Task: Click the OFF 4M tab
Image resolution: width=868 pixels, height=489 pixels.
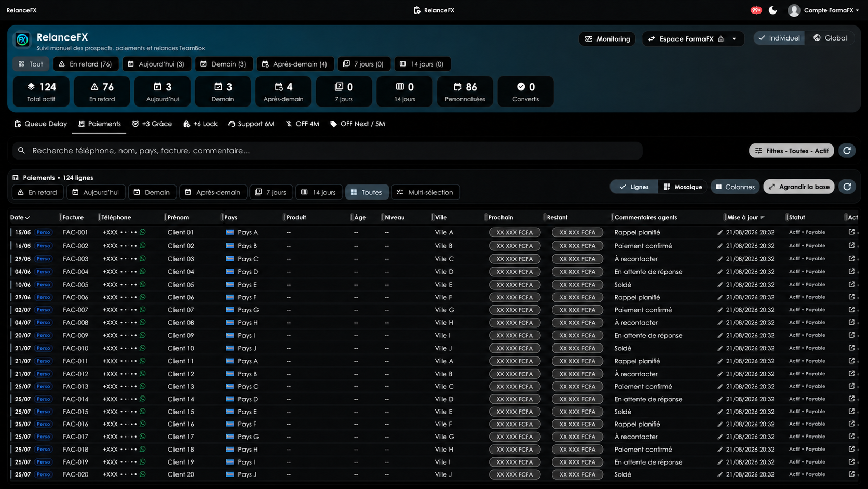Action: click(302, 124)
